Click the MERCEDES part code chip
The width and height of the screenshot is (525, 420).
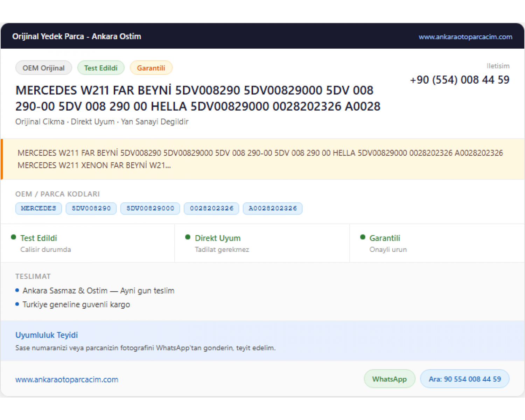[38, 208]
